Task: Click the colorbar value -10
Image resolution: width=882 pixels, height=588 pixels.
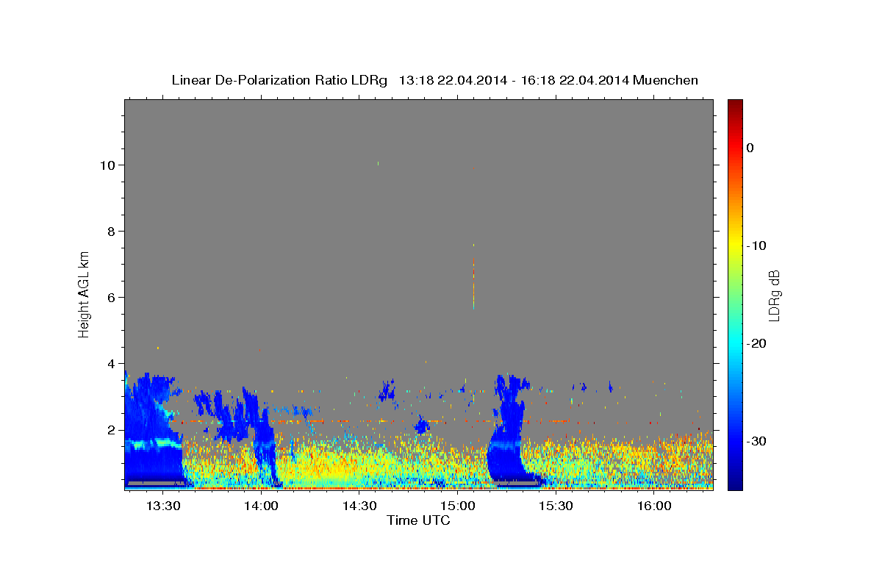Action: pos(756,245)
